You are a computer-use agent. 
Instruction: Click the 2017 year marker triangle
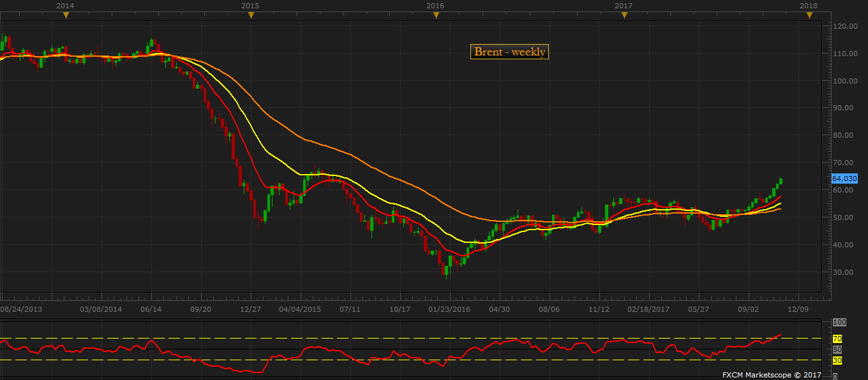click(624, 16)
